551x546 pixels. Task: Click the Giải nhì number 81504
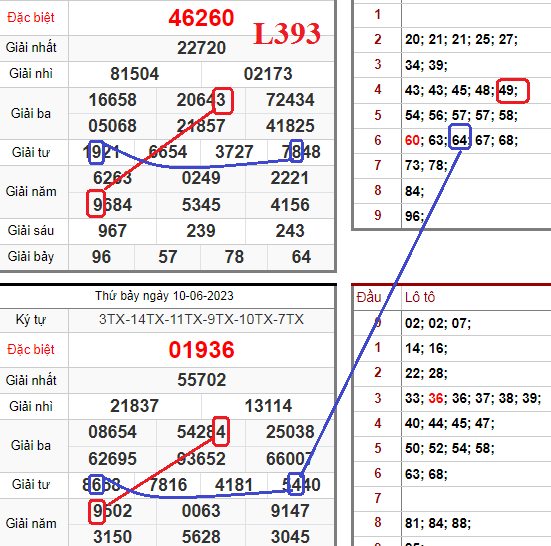point(135,74)
